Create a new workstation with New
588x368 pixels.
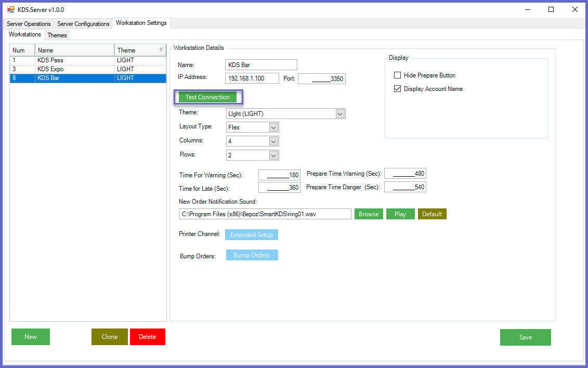click(x=31, y=337)
